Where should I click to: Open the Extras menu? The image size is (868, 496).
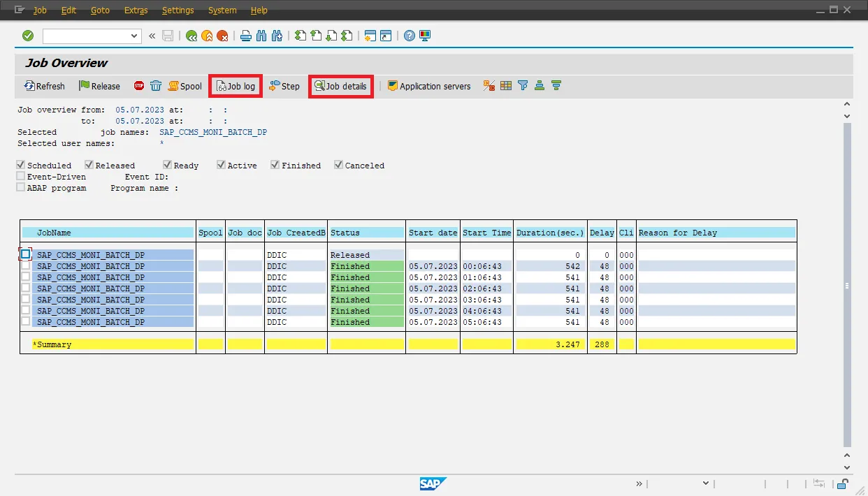click(x=136, y=10)
